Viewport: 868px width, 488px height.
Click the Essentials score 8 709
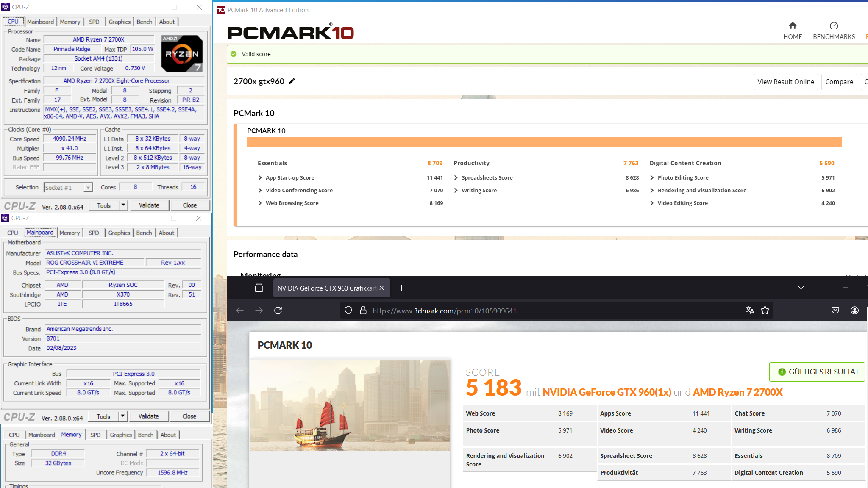coord(435,163)
